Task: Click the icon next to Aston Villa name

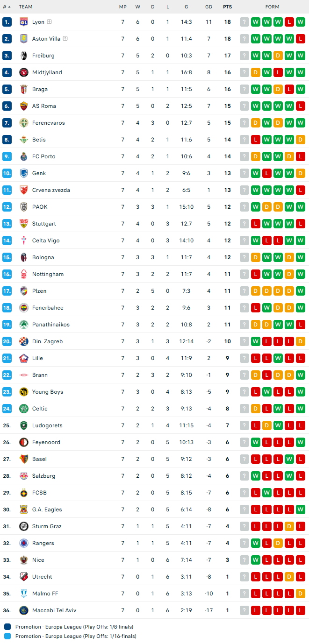Action: coord(65,39)
